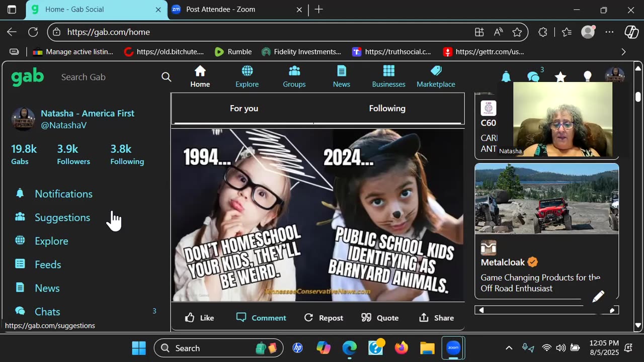Open News in the top navigation bar

(x=342, y=77)
